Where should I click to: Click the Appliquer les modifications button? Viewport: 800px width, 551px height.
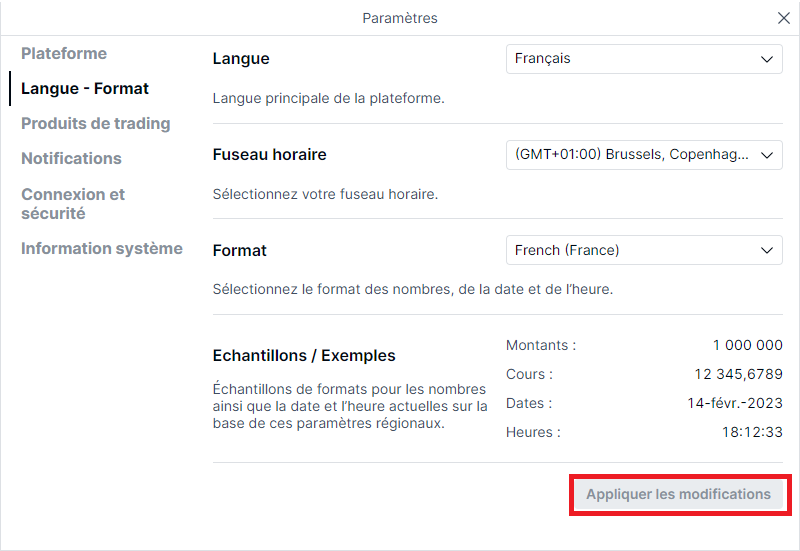click(679, 494)
